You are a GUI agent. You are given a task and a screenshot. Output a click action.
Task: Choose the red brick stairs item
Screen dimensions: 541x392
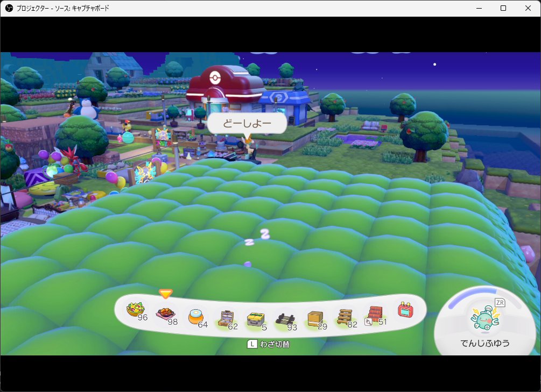(x=375, y=313)
